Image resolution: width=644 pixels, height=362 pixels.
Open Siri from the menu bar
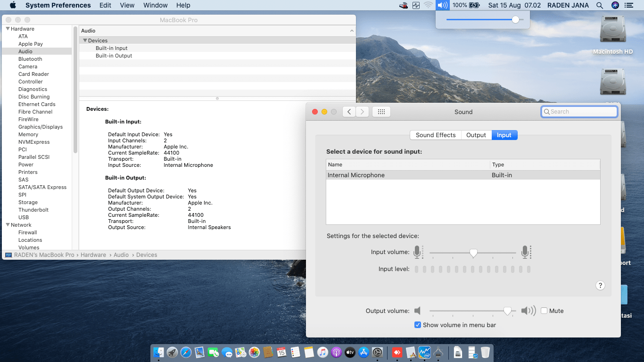(615, 5)
